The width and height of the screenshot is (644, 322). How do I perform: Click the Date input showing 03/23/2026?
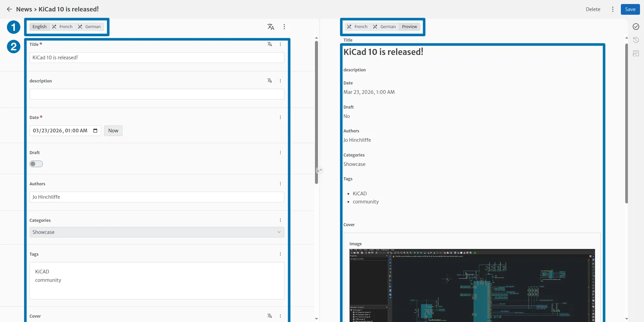[x=65, y=131]
